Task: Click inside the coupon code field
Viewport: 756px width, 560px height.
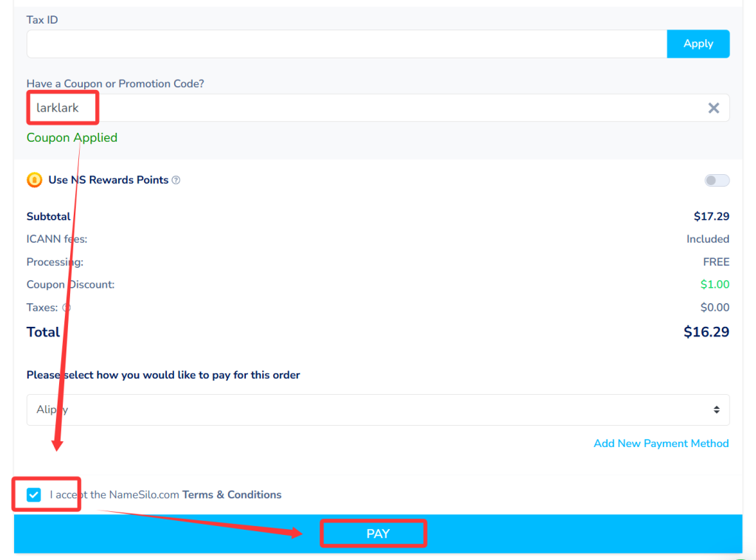Action: [399, 108]
